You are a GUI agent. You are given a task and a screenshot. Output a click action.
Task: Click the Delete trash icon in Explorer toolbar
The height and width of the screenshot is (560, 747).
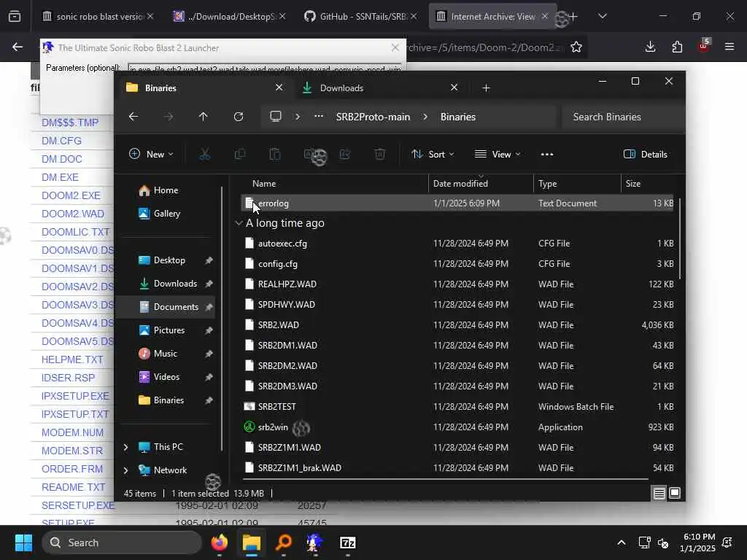click(379, 155)
